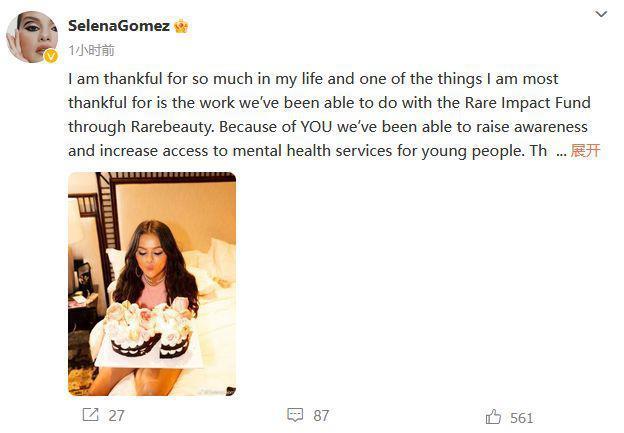Screen dimensions: 624x433
Task: Like the post with the thumbs-up icon
Action: pos(493,416)
